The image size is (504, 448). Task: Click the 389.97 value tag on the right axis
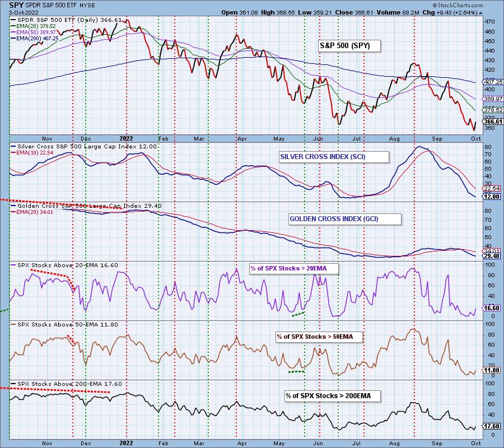pyautogui.click(x=492, y=99)
